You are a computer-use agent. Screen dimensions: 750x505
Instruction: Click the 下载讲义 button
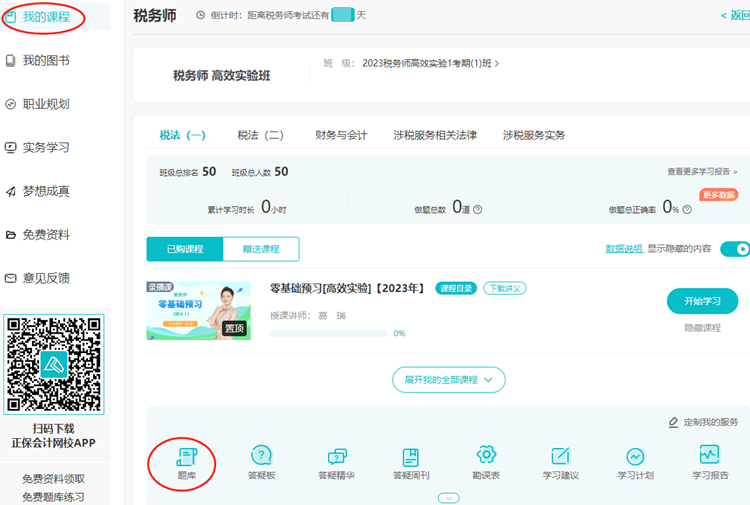[505, 288]
